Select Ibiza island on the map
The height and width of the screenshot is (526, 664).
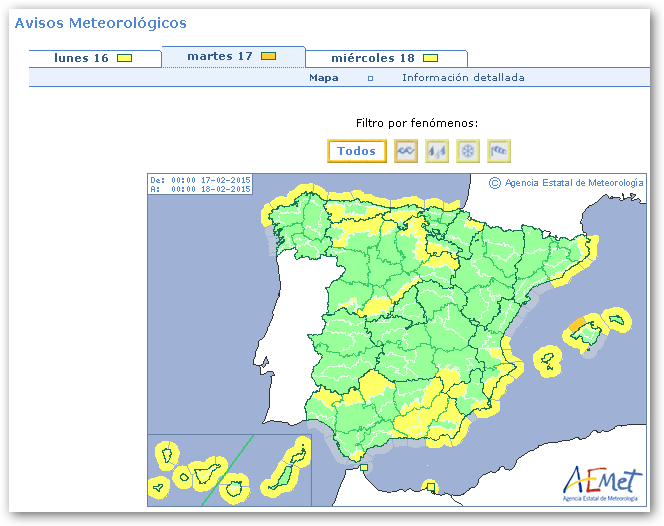546,359
